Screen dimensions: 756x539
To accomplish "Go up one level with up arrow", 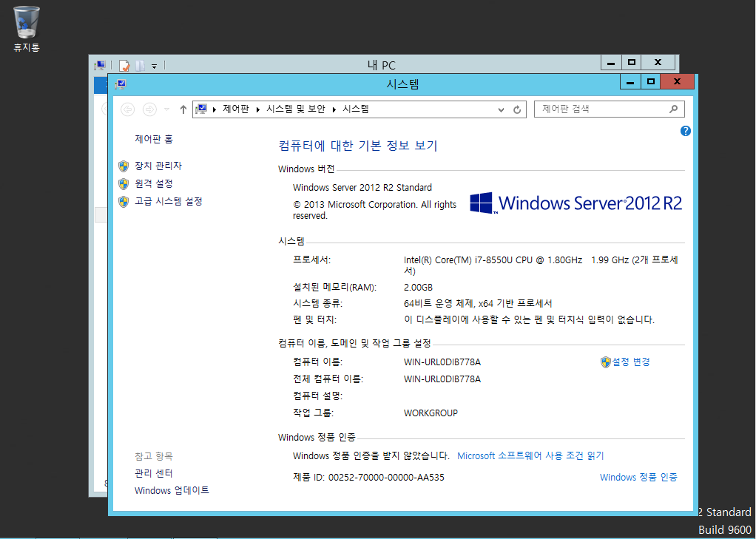I will click(183, 109).
